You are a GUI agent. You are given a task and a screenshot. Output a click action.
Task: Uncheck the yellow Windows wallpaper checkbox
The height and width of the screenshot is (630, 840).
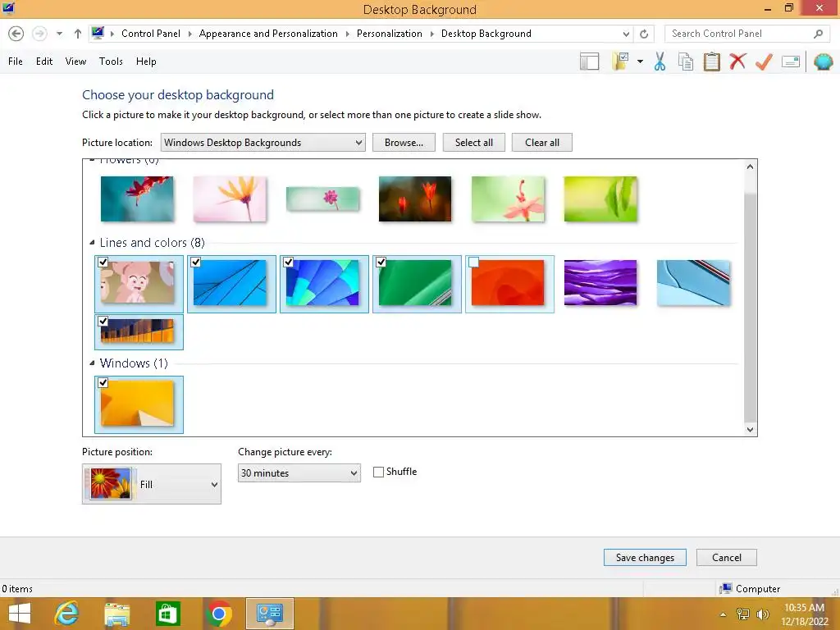click(x=103, y=382)
